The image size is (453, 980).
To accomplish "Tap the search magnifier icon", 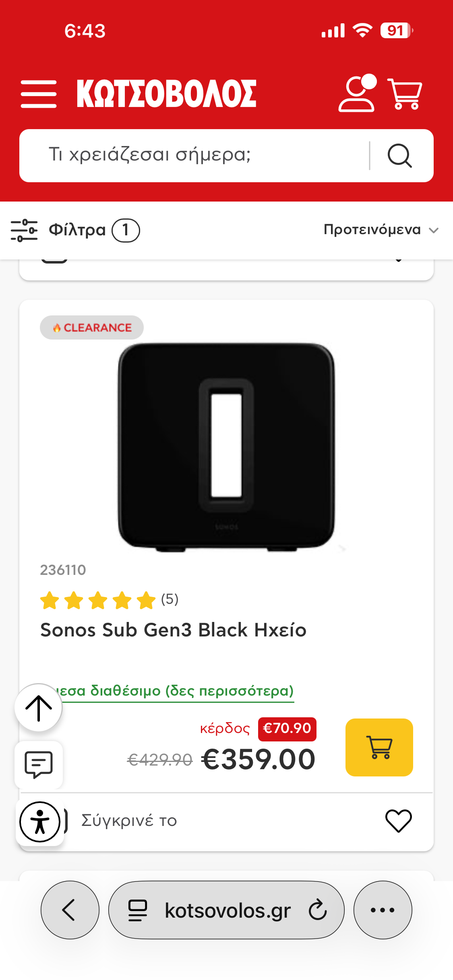I will (x=399, y=156).
